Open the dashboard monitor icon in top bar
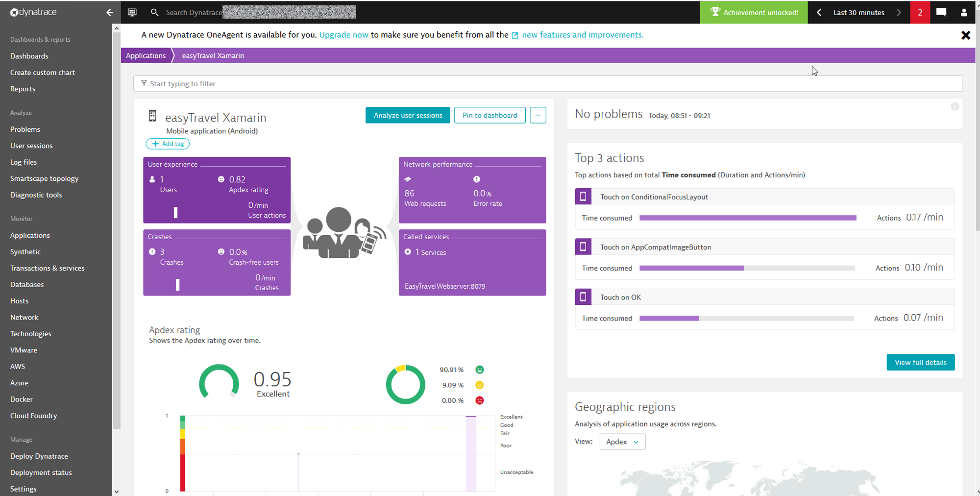The width and height of the screenshot is (980, 496). tap(132, 12)
